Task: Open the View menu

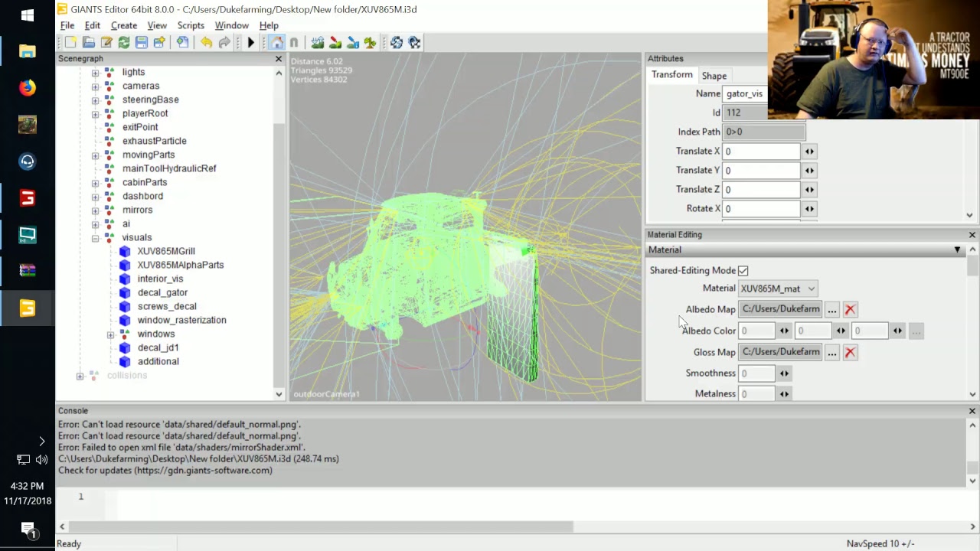Action: [157, 25]
